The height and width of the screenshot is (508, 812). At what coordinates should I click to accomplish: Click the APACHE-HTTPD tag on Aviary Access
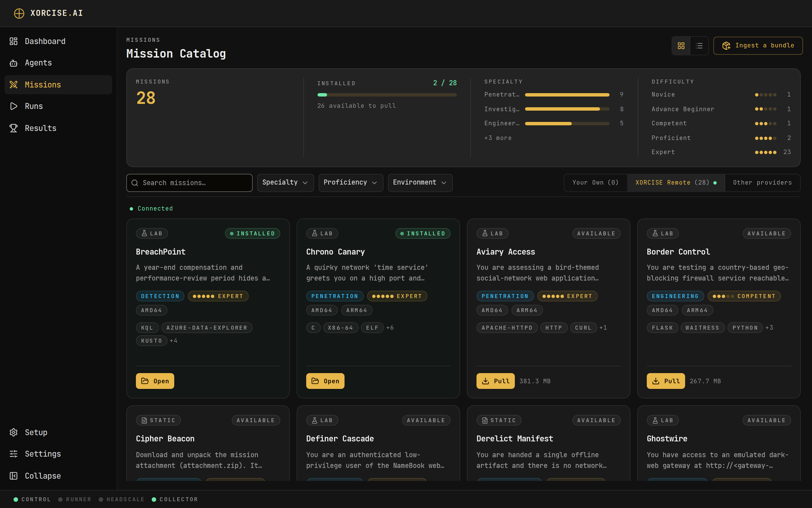[507, 328]
